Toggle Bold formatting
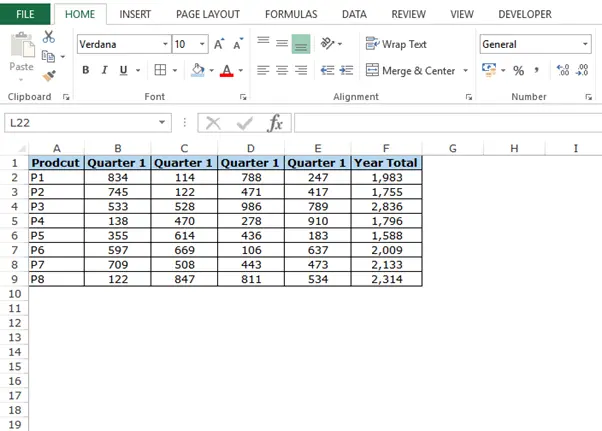 tap(86, 70)
